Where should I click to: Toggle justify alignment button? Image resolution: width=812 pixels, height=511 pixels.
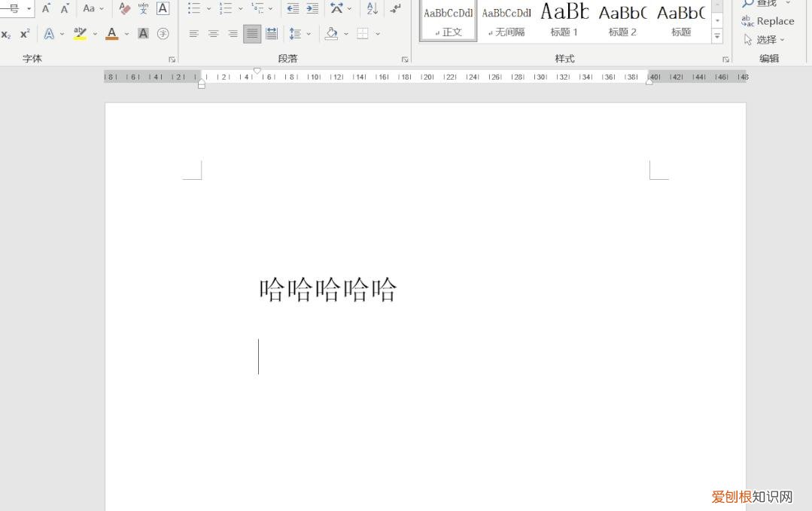point(252,34)
